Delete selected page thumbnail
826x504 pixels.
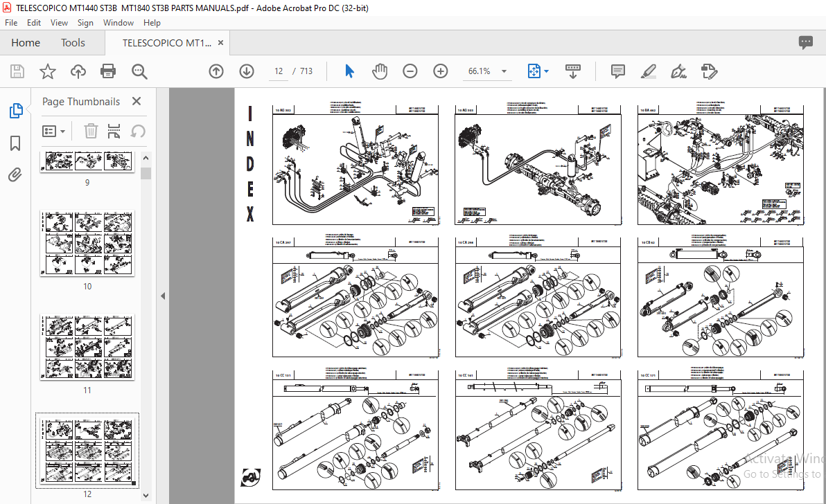click(x=91, y=131)
